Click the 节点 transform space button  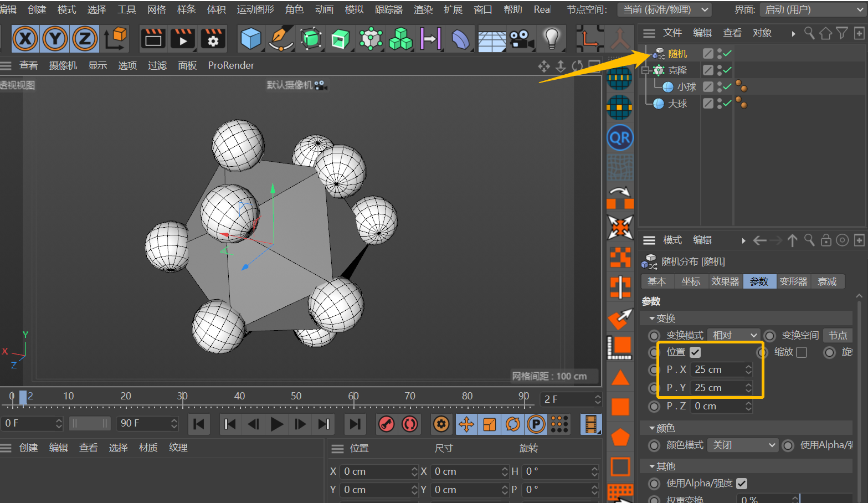coord(838,335)
